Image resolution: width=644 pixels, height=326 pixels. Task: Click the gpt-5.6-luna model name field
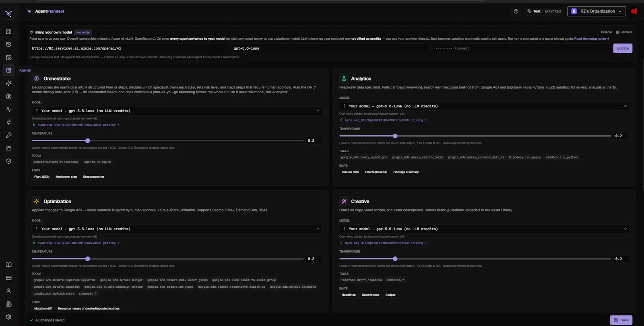coord(330,48)
